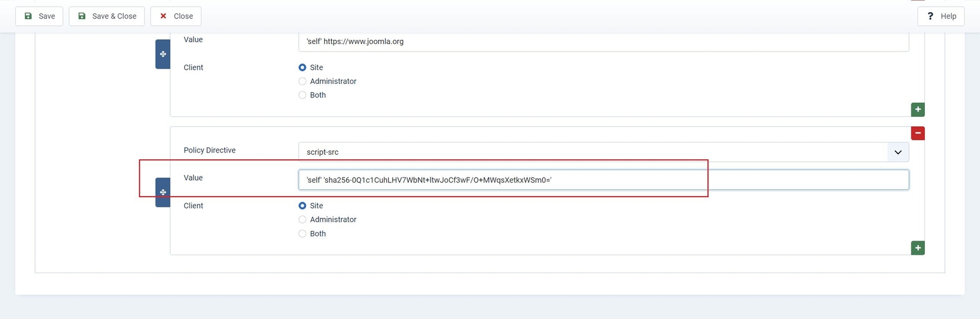Add new directive below first entry
Image resolution: width=980 pixels, height=319 pixels.
(918, 110)
